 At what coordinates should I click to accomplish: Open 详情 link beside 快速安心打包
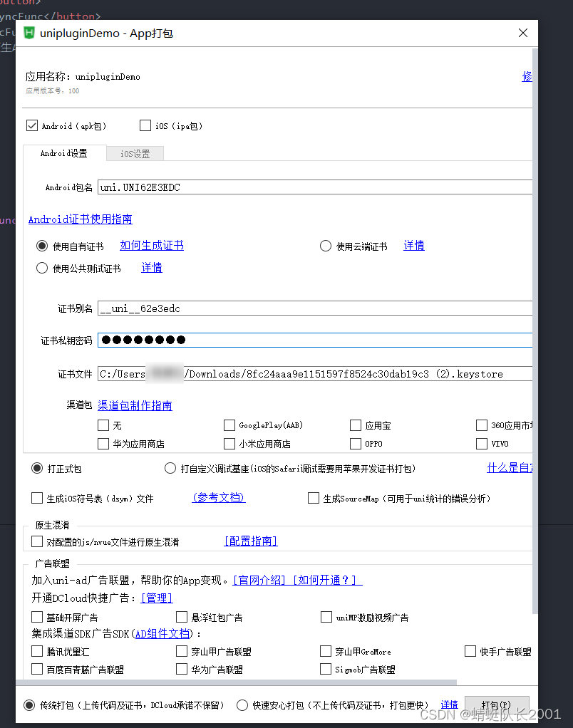click(449, 704)
